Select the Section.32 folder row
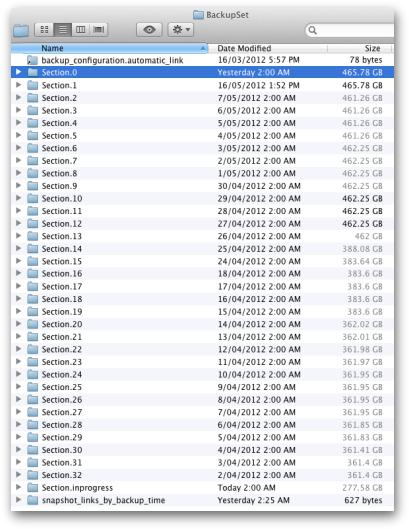Image resolution: width=409 pixels, height=529 pixels. (x=202, y=475)
